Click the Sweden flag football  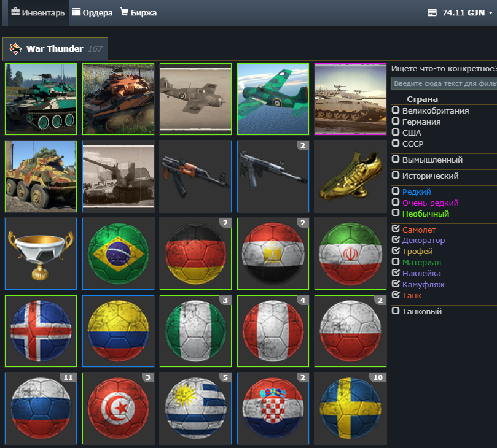coord(350,408)
